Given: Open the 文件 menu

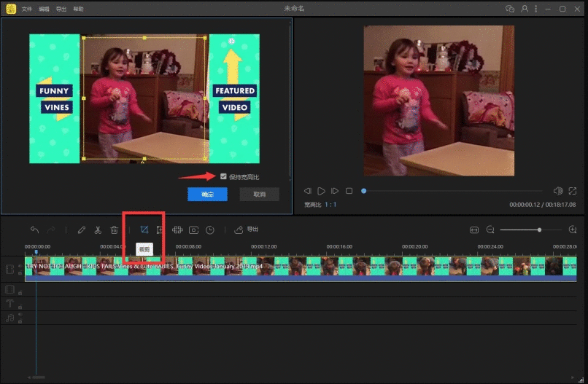Looking at the screenshot, I should [27, 9].
